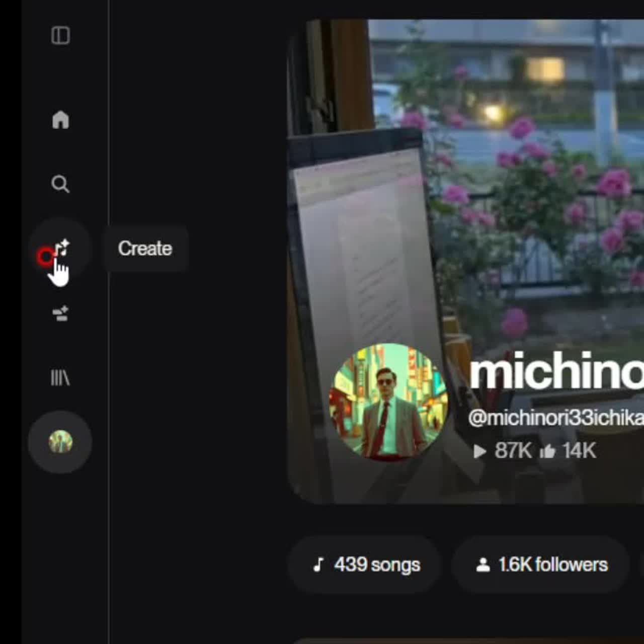Open the 1.6K followers pill
644x644 pixels.
541,565
